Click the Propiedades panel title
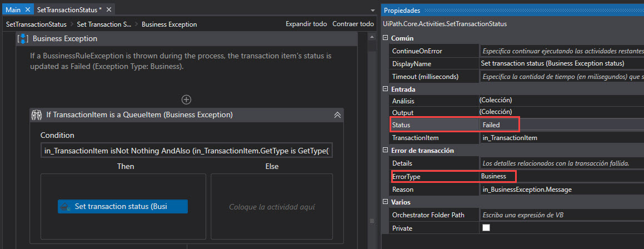The width and height of the screenshot is (644, 249). [402, 10]
